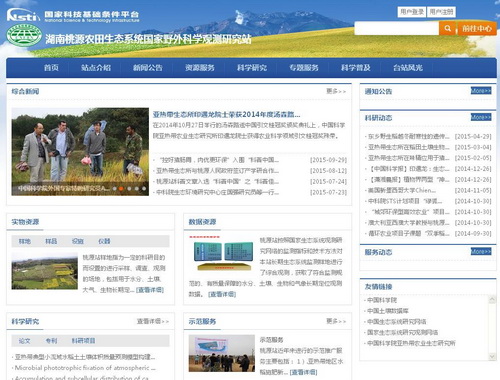The width and height of the screenshot is (500, 380).
Task: Open 用户注册 registration button
Action: point(441,12)
